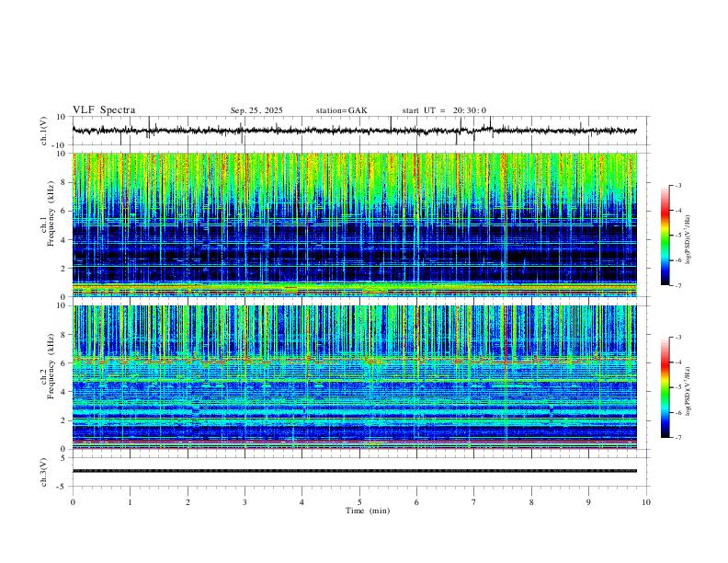Click the "ch.3(V)" axis label
Screen dimensions: 728x563
coord(44,472)
